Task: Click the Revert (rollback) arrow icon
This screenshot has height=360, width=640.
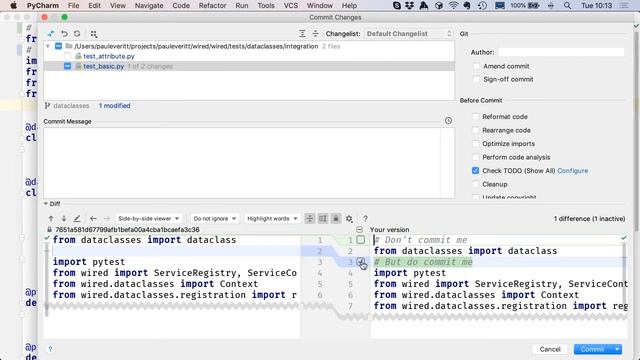Action: [64, 34]
